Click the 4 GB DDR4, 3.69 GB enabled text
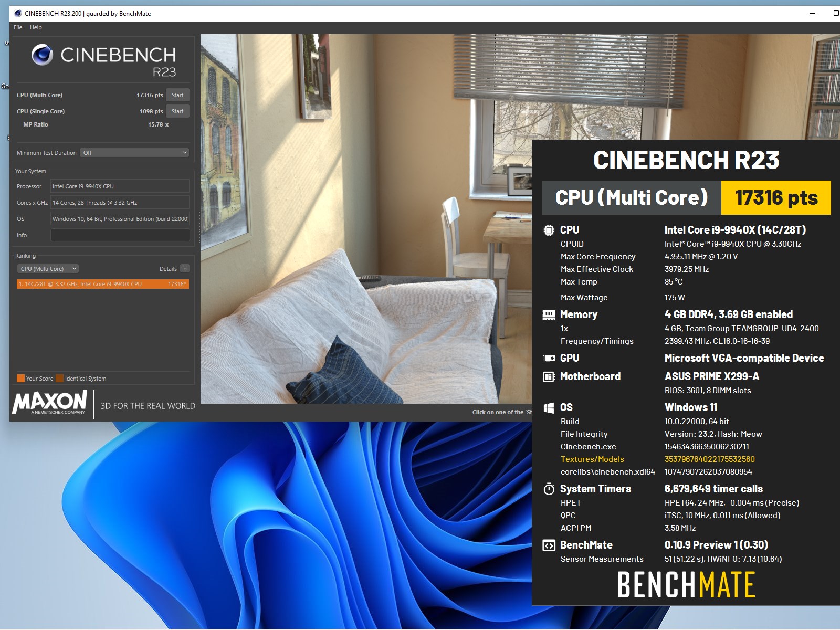Screen dimensions: 840x630 728,314
